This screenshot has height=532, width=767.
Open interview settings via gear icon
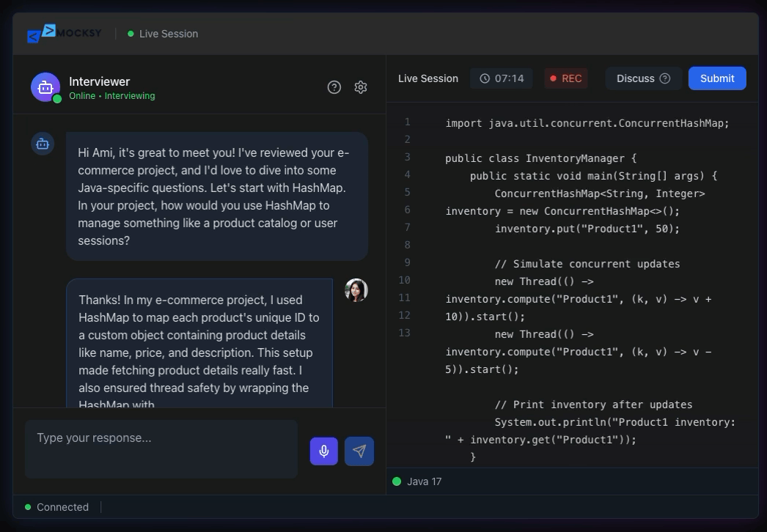coord(360,86)
